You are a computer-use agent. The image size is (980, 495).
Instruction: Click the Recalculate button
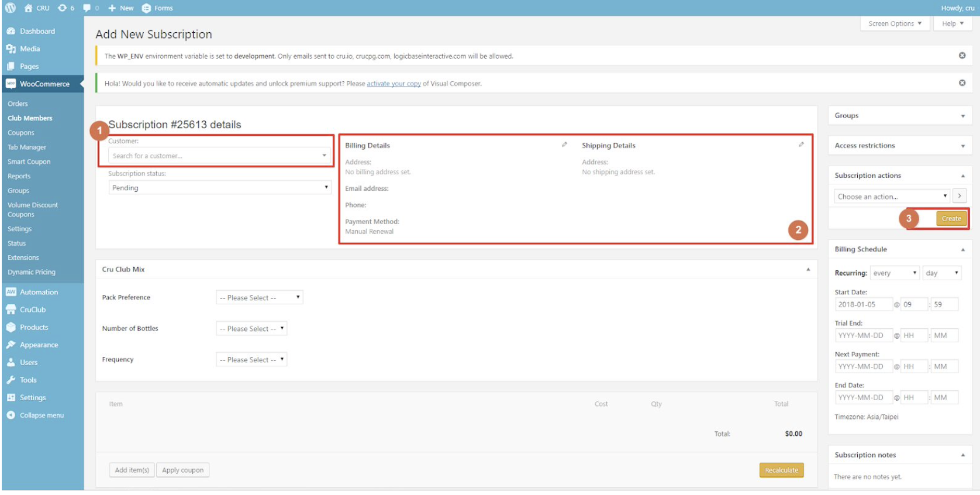781,470
